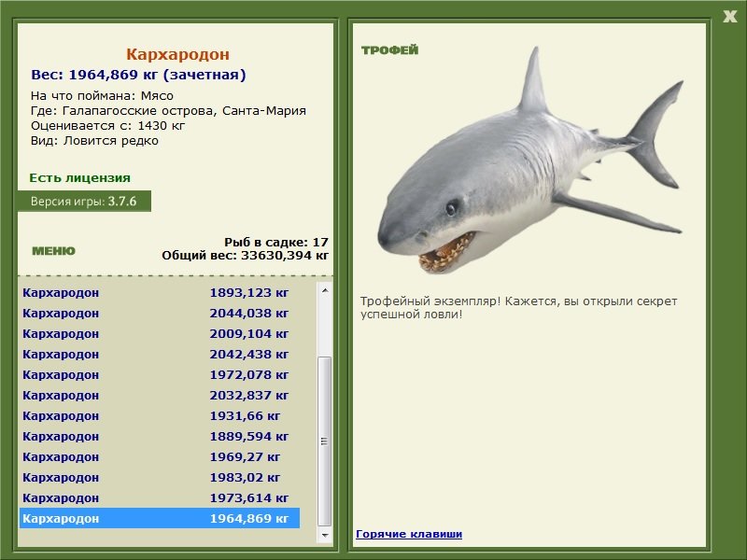The width and height of the screenshot is (747, 560).
Task: Click the highlighted Кархародон 1964,869 кг row
Action: (159, 518)
